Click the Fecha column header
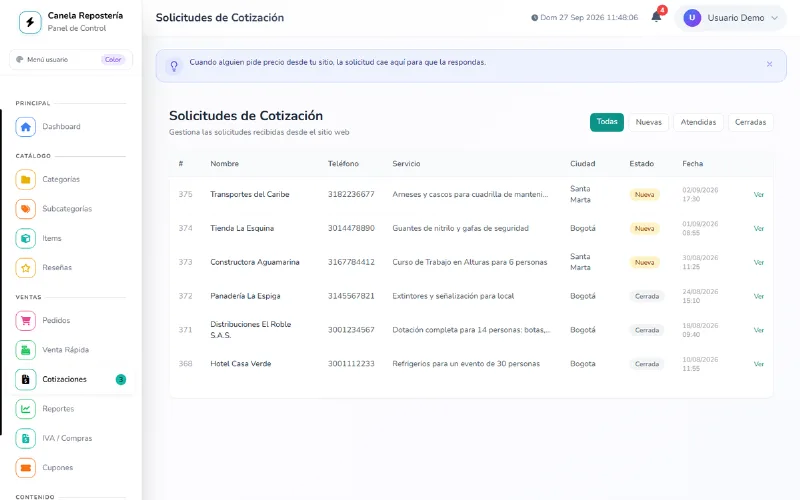800x500 pixels. coord(692,164)
